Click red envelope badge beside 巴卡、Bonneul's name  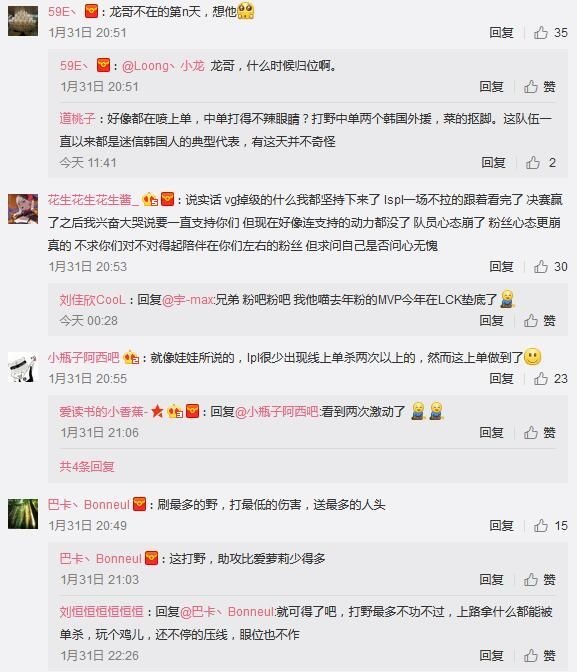140,504
